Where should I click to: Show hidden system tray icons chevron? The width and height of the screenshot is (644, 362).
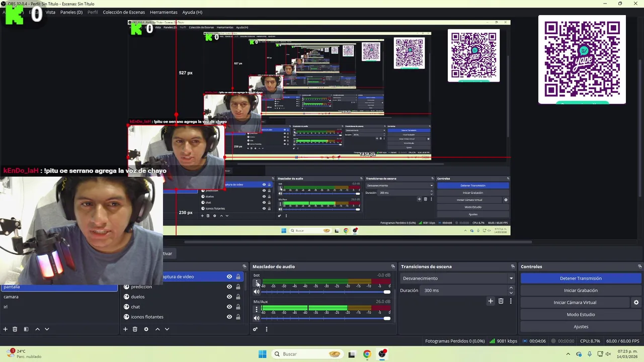point(568,354)
